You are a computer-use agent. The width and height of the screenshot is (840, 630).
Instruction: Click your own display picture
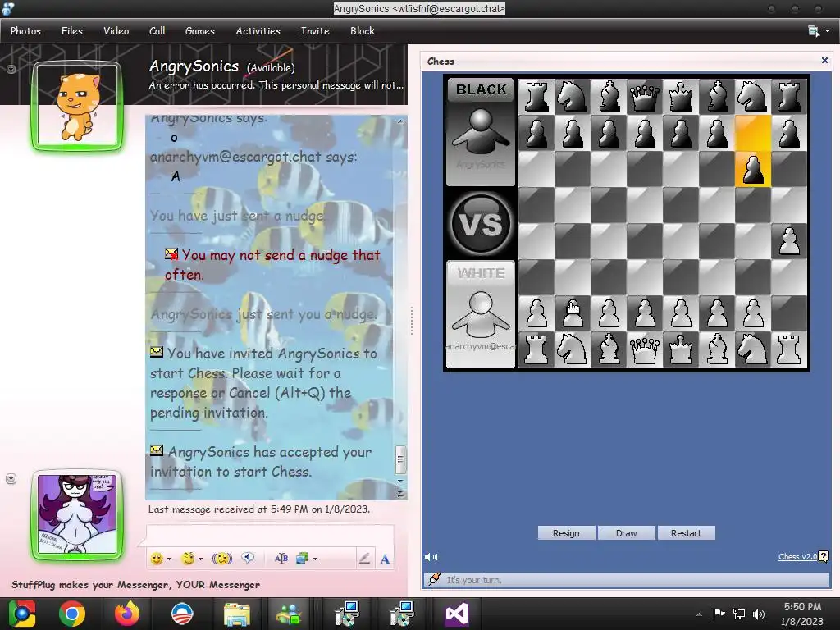click(77, 515)
